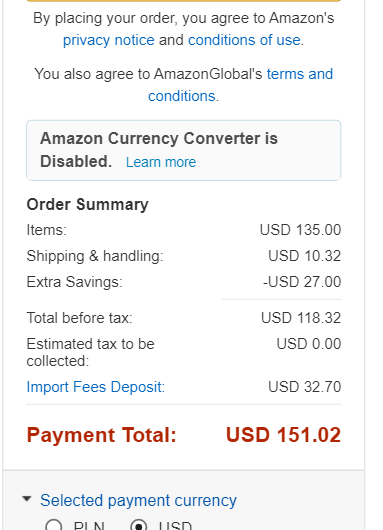Viewport: 383px width, 530px height.
Task: Open the conditions of use link
Action: tap(244, 40)
